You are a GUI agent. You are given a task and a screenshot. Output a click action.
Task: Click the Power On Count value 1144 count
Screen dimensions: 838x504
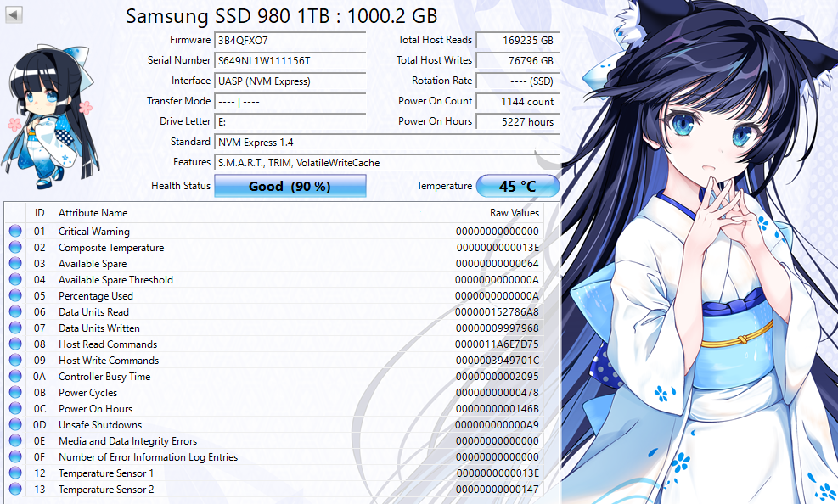(x=517, y=101)
